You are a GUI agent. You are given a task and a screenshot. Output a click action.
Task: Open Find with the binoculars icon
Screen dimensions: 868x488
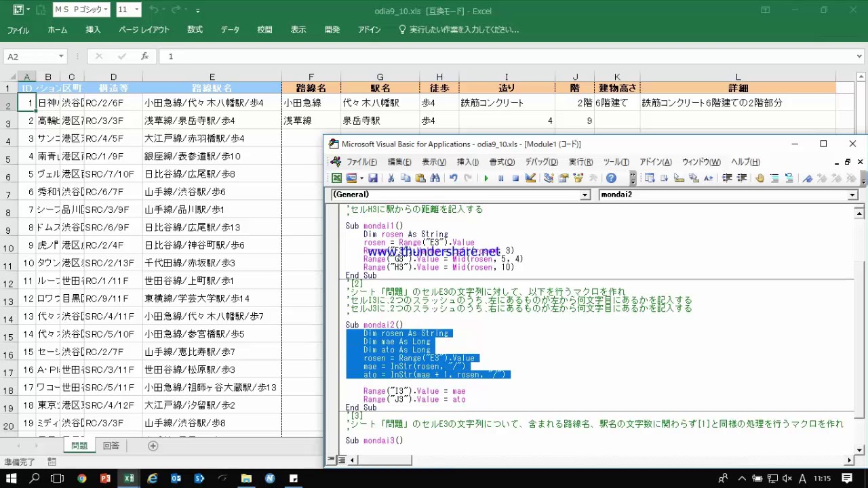435,178
